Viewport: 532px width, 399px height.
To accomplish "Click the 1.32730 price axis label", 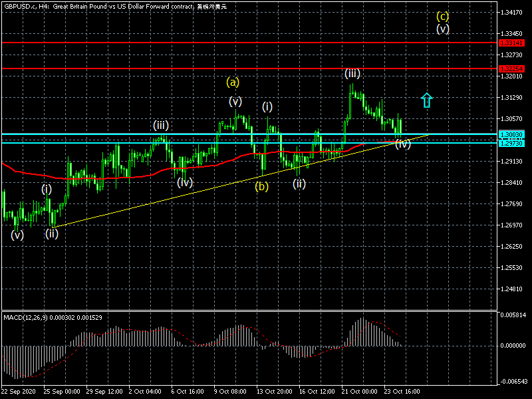I will tap(511, 55).
